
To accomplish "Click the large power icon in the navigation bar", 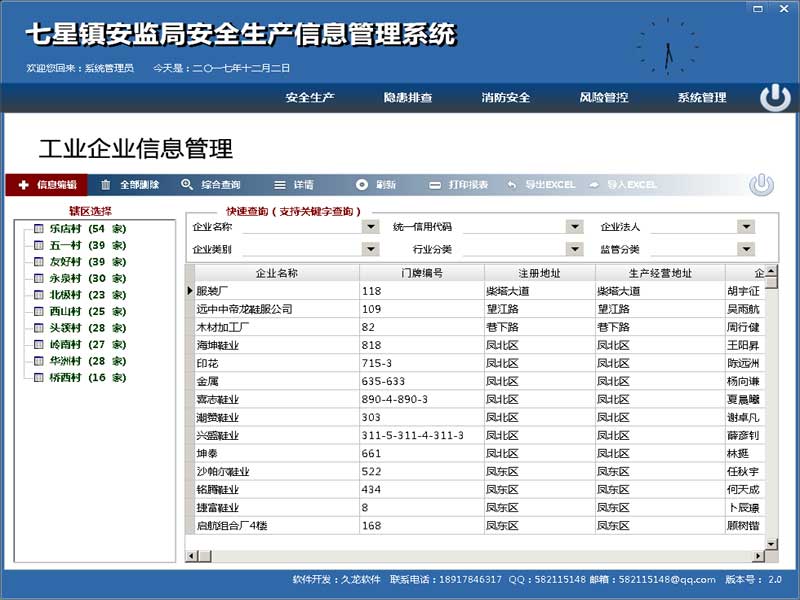I will 774,98.
